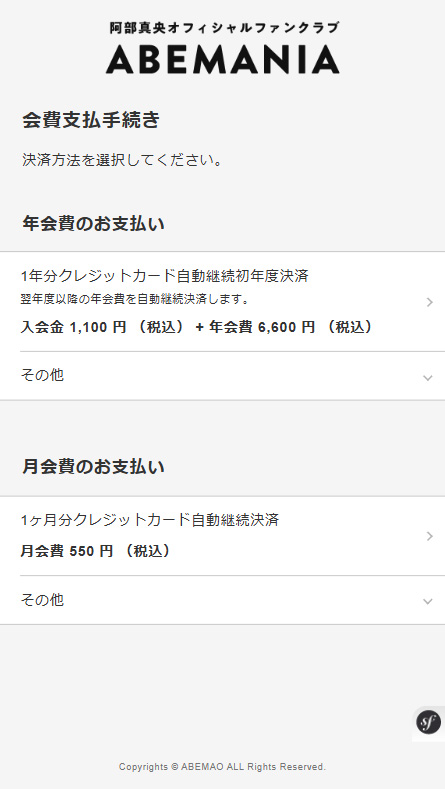Click the right arrow on annual credit card option
Viewport: 445px width, 789px height.
coord(429,302)
